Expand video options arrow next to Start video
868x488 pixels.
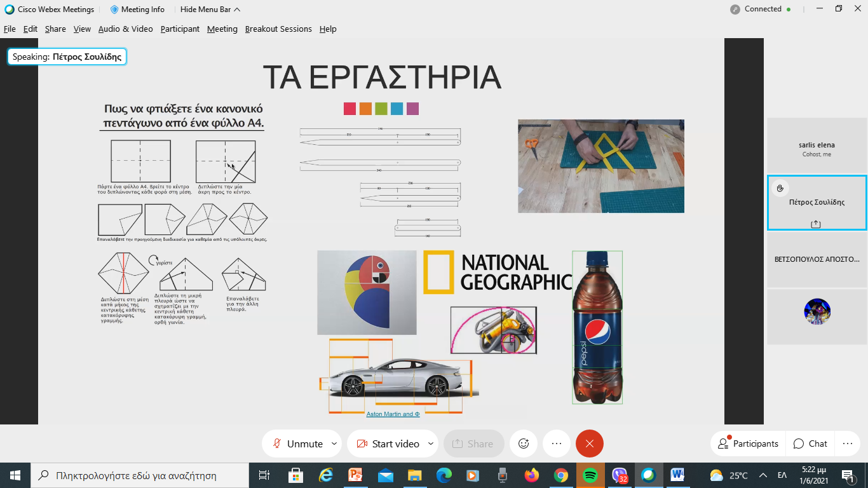(x=431, y=444)
